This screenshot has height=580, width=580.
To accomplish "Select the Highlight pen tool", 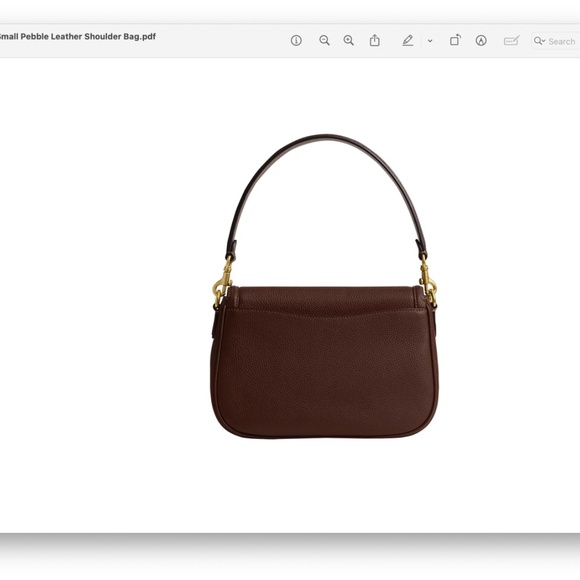I will click(408, 41).
